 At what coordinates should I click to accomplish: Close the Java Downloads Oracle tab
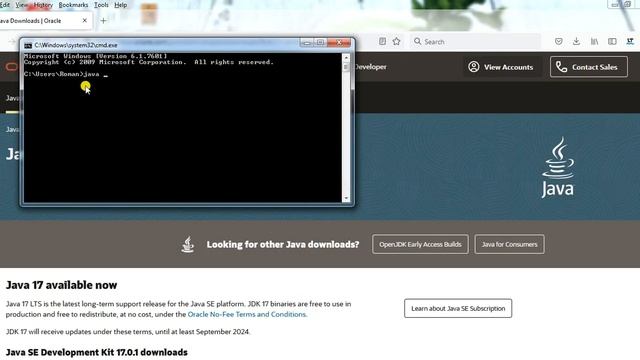pyautogui.click(x=84, y=20)
